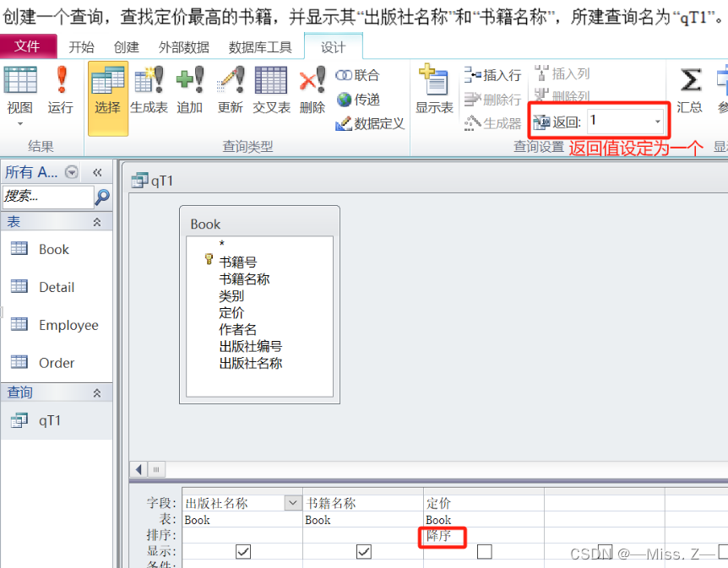Click the Totals (汇总) sigma icon
This screenshot has height=568, width=728.
tap(690, 90)
